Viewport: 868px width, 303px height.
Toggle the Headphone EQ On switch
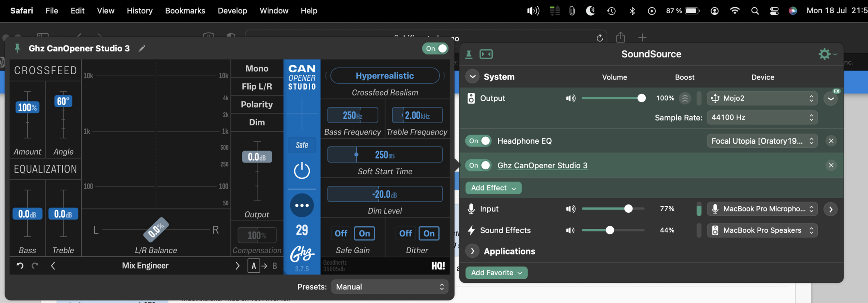tap(478, 141)
